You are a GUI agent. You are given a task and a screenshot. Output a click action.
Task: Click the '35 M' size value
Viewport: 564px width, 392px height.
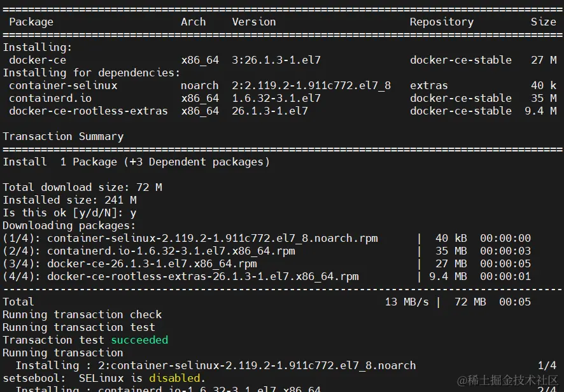pos(544,98)
